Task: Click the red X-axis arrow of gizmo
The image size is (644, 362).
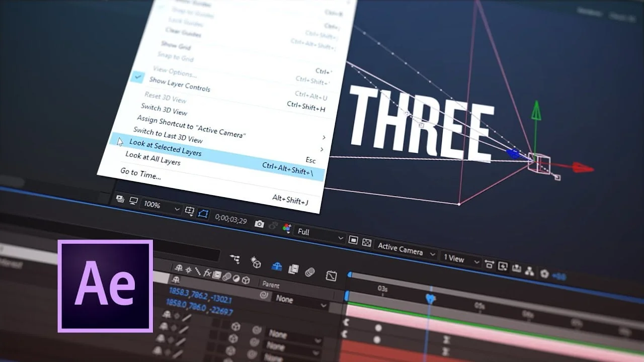Action: [582, 168]
